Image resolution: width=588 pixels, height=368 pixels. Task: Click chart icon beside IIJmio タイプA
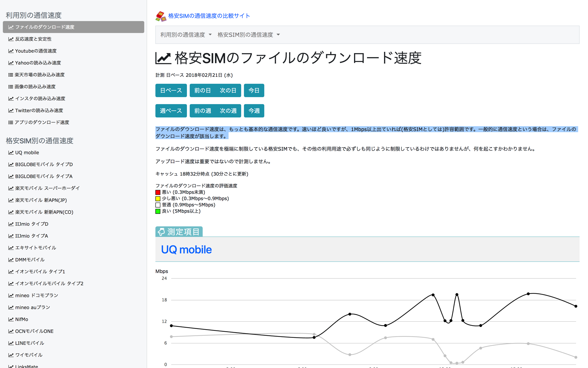pyautogui.click(x=11, y=236)
